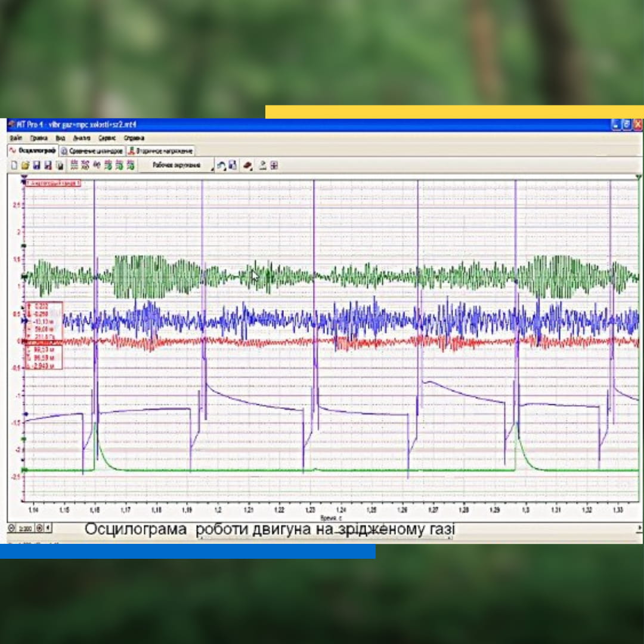Click the zoom out button at bottom left
The width and height of the screenshot is (644, 644).
tap(11, 528)
